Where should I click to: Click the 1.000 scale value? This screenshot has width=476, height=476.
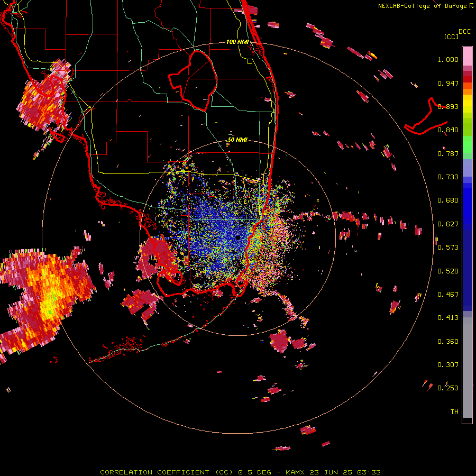[x=448, y=59]
